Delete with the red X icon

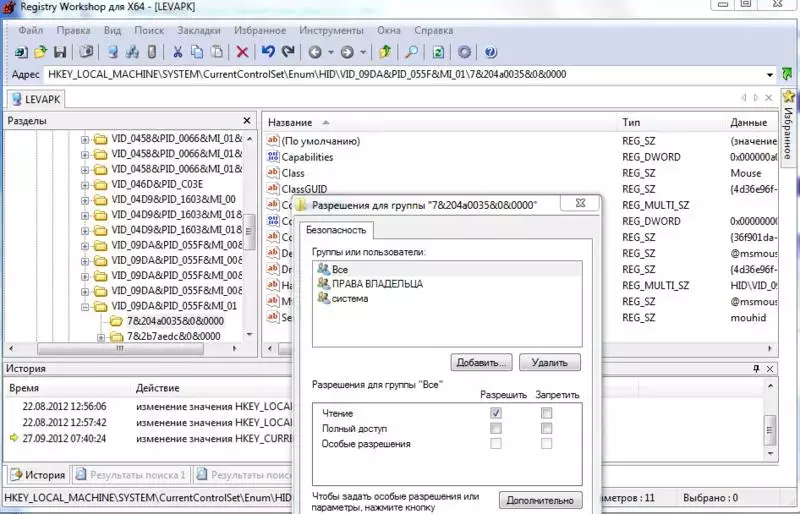242,52
